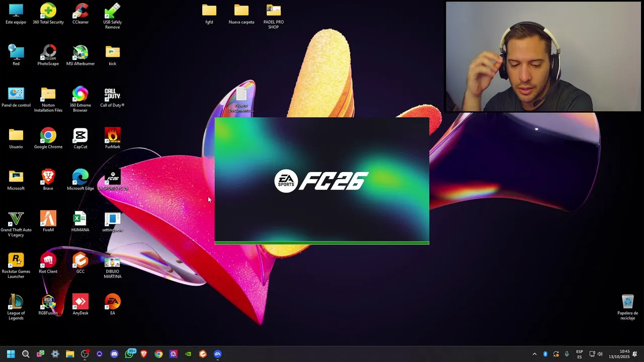The image size is (644, 362).
Task: Open volume speaker tray icon
Action: click(x=600, y=354)
